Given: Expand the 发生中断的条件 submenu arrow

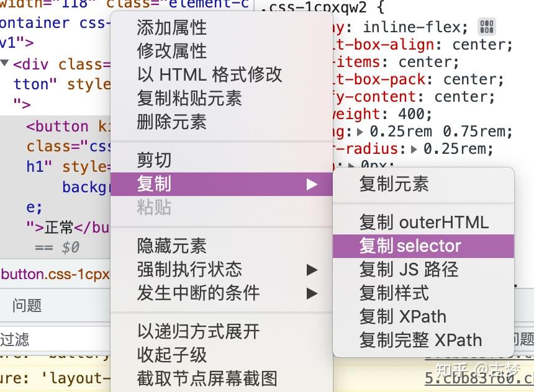Looking at the screenshot, I should coord(312,292).
